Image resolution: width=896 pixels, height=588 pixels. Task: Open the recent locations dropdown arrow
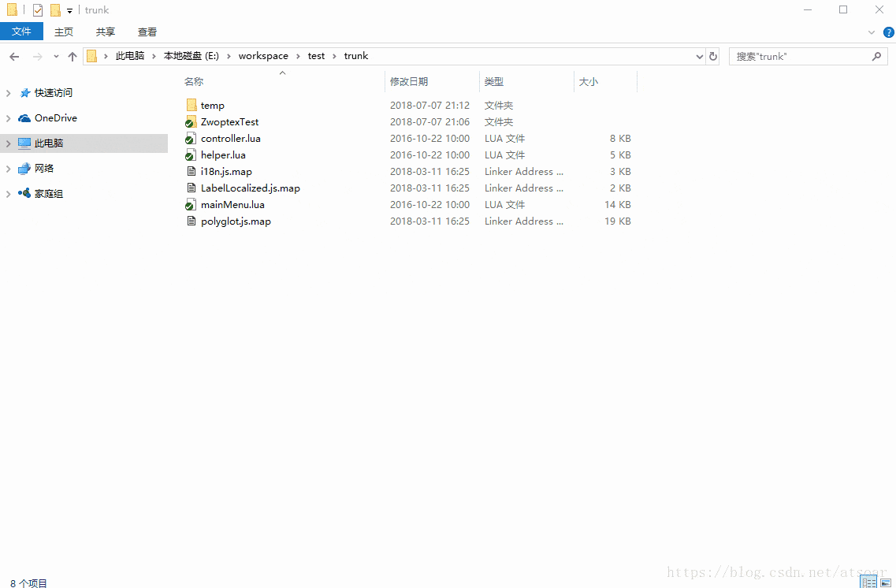(x=56, y=57)
